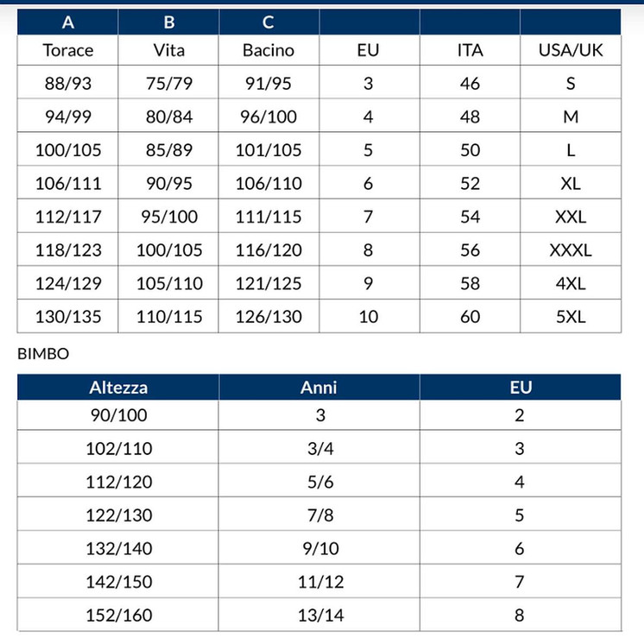Click the "Vita" column header

168,50
